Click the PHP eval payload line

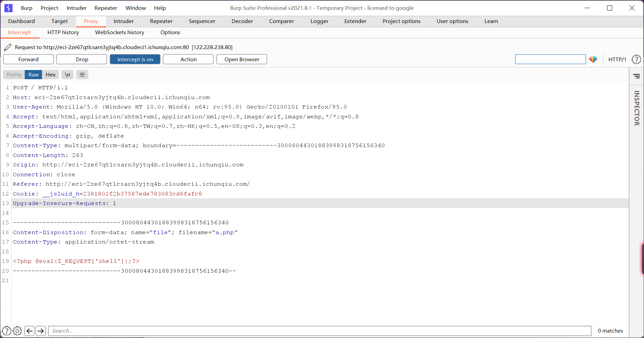coord(76,261)
